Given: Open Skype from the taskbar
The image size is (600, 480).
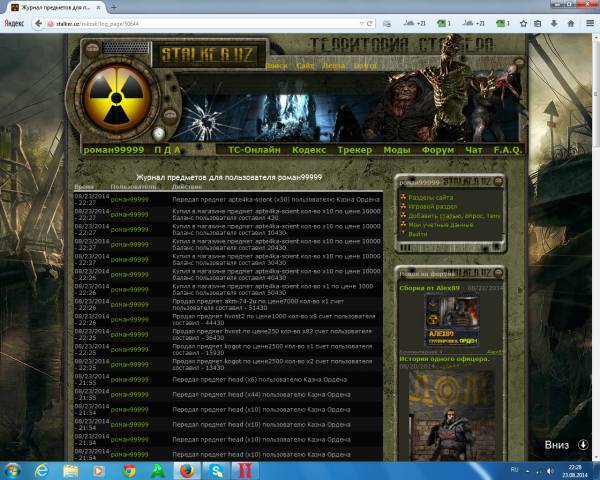Looking at the screenshot, I should [x=217, y=470].
